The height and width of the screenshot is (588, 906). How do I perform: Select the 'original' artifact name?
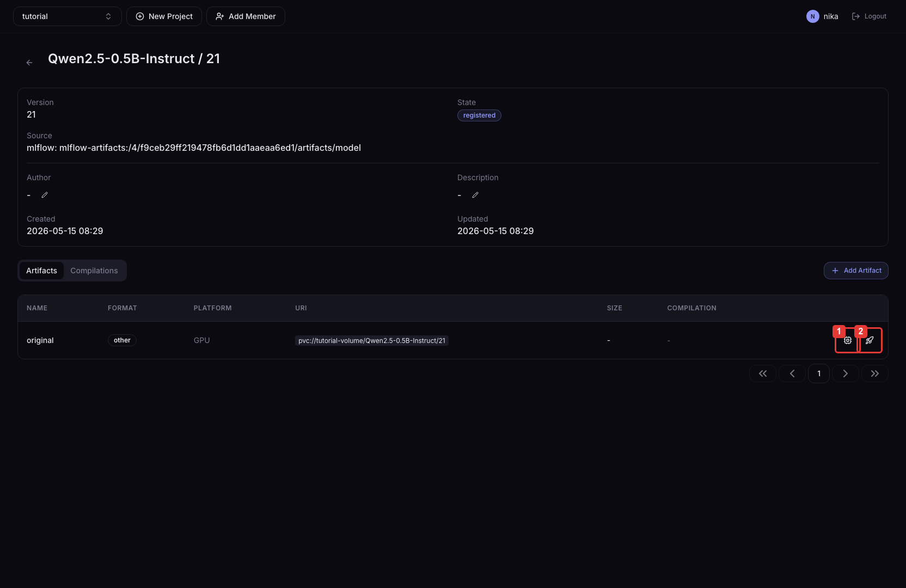tap(40, 340)
